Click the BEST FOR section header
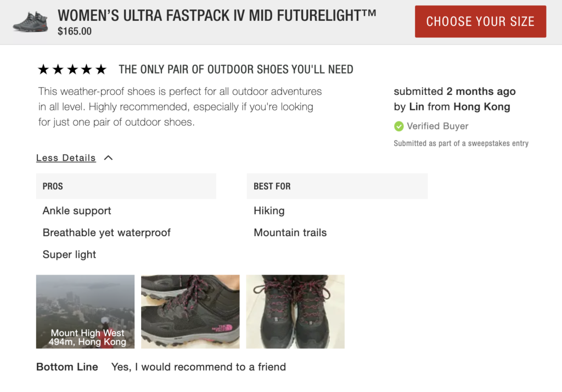Screen dimensions: 562x392 (272, 186)
